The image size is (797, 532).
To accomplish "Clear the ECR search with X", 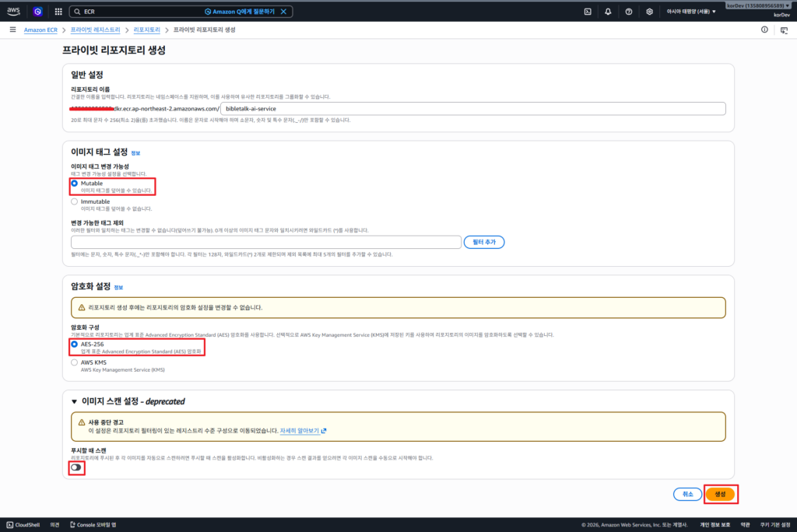I will (x=283, y=11).
